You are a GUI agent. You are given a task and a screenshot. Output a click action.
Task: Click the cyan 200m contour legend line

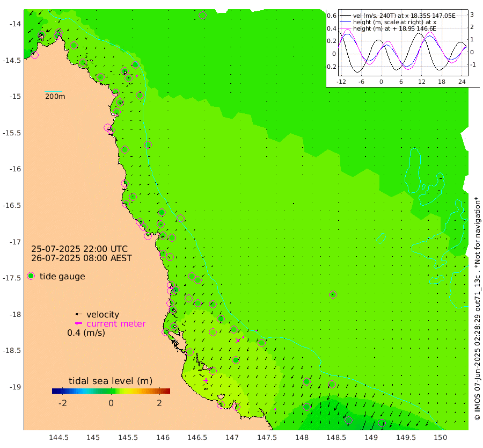[54, 91]
